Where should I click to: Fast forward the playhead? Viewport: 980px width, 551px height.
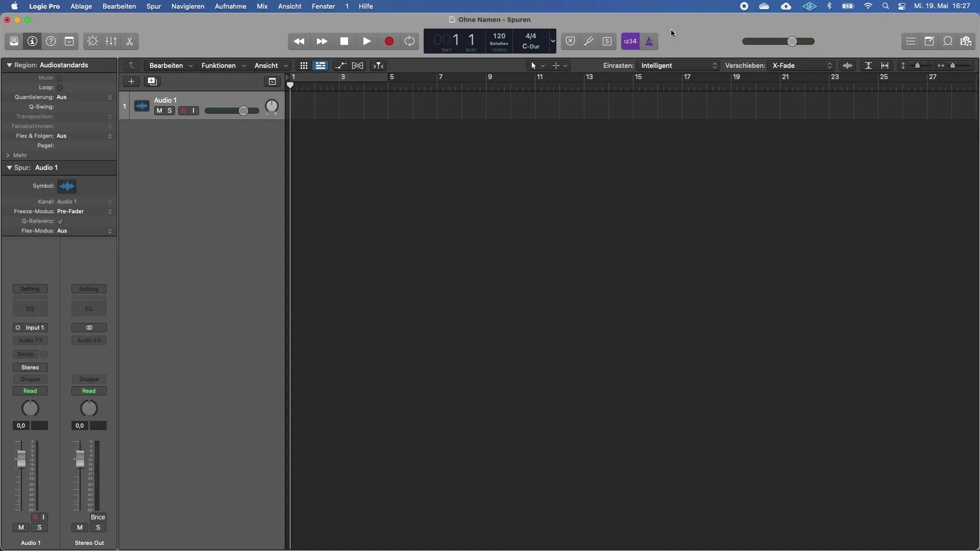click(x=322, y=41)
